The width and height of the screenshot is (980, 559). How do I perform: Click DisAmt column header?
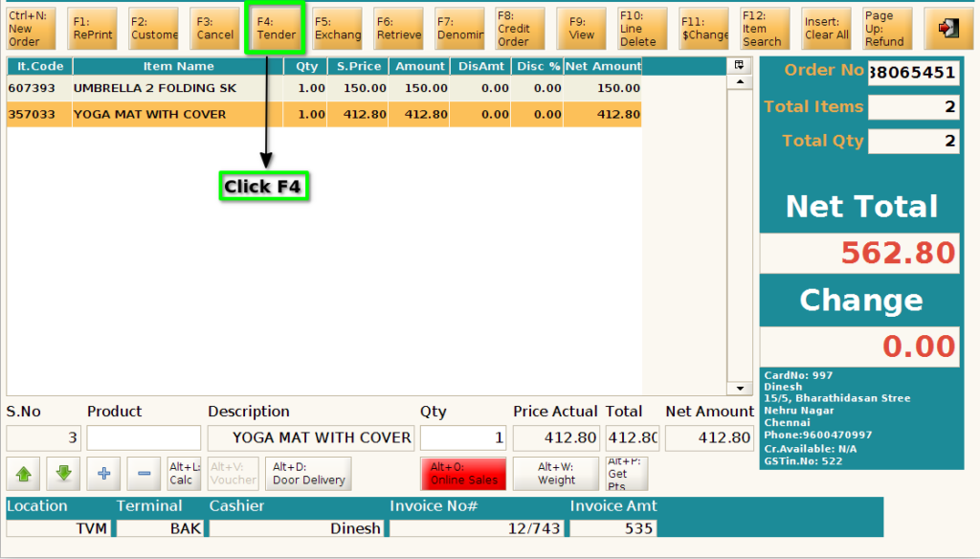click(480, 66)
